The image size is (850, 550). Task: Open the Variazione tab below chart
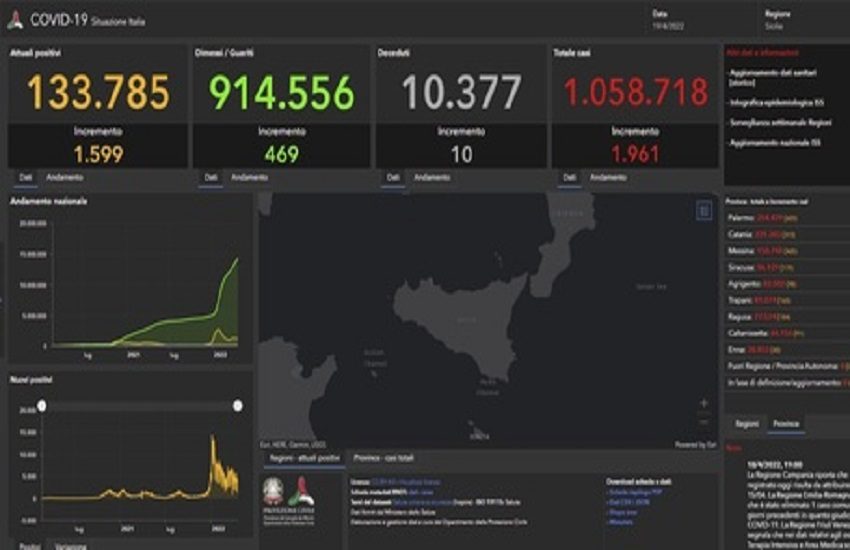[68, 545]
